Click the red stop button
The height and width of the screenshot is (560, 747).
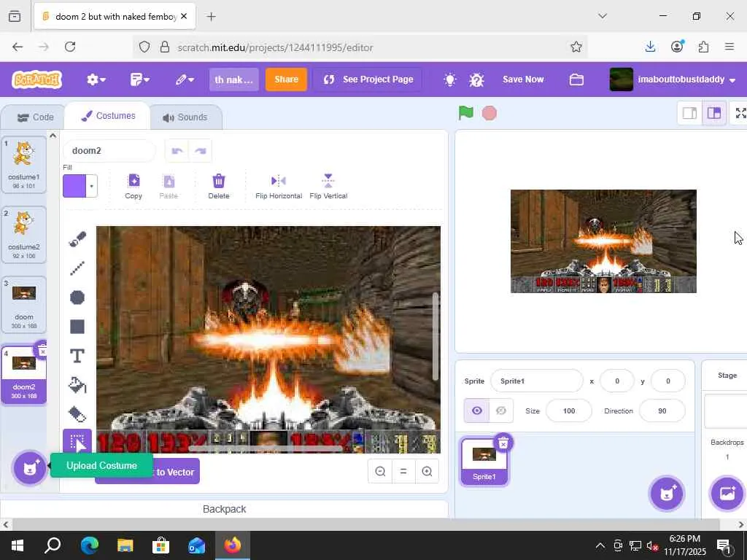(x=489, y=113)
